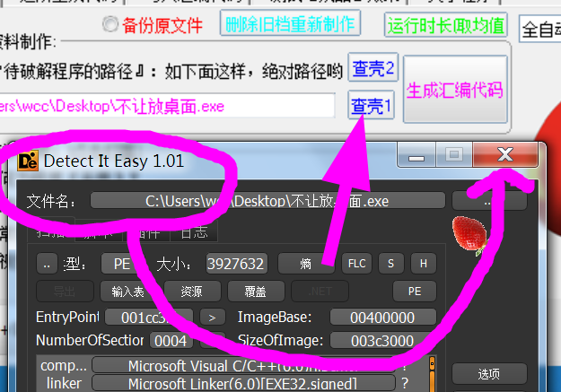
Task: Click the Detect It Easy title icon
Action: click(x=28, y=161)
